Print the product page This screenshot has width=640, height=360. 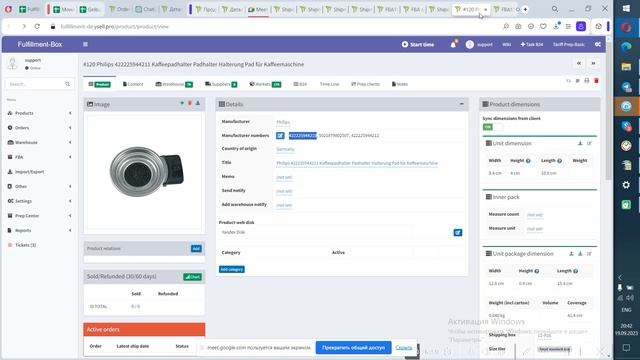coord(587,81)
